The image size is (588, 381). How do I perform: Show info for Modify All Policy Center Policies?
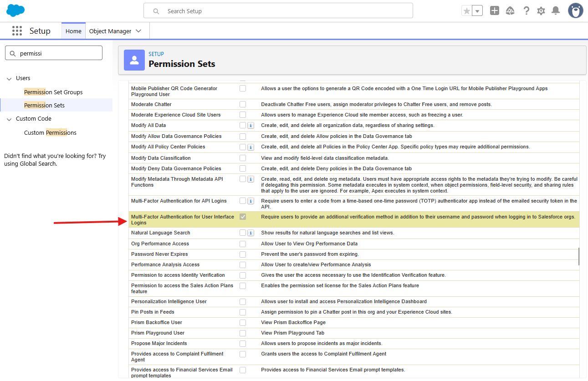click(x=251, y=147)
